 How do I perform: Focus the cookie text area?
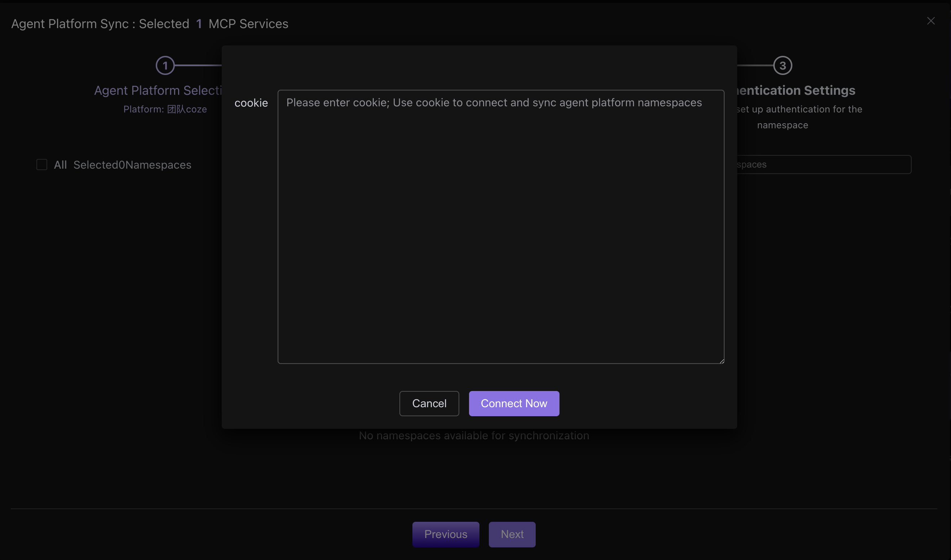[501, 226]
